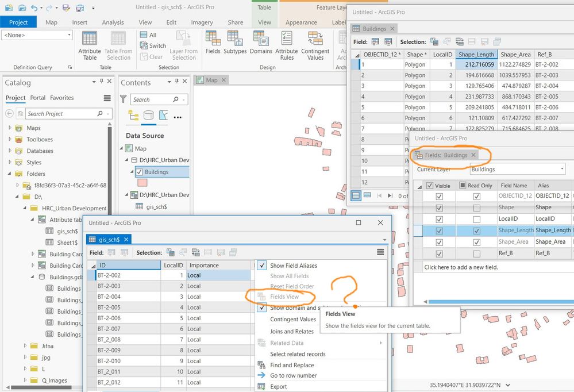Screen dimensions: 574x392
Task: Click the Open project icon
Action: click(22, 7)
